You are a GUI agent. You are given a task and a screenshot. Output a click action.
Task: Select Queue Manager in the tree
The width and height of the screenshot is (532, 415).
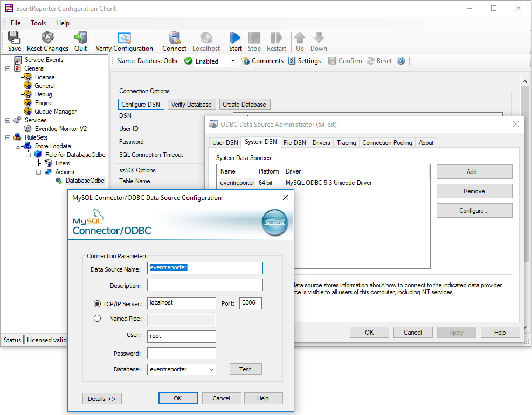[56, 112]
